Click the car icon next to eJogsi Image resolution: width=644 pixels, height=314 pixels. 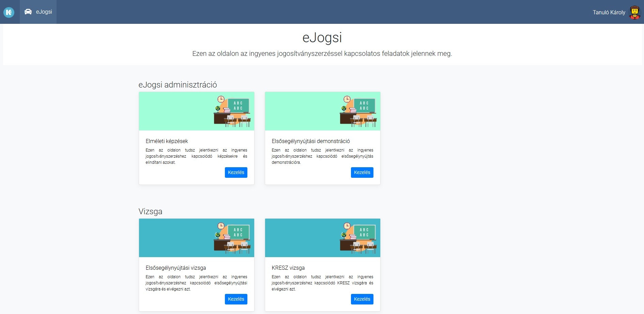coord(28,12)
